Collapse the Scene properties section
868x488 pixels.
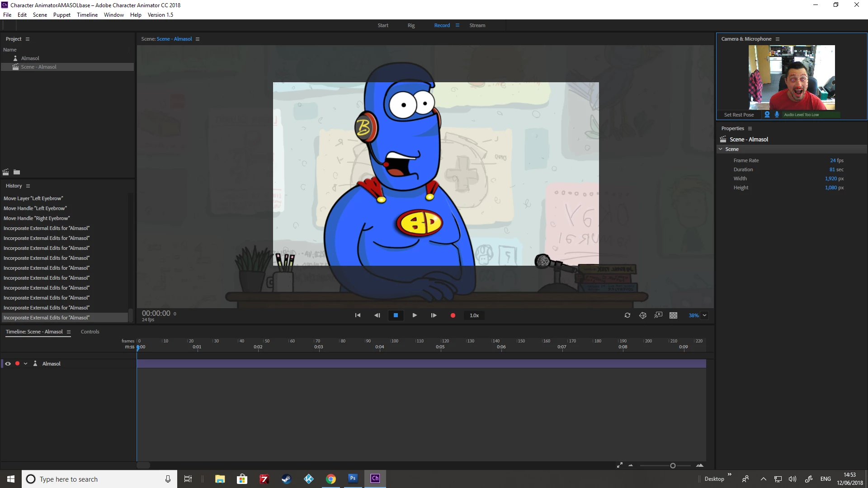(721, 149)
